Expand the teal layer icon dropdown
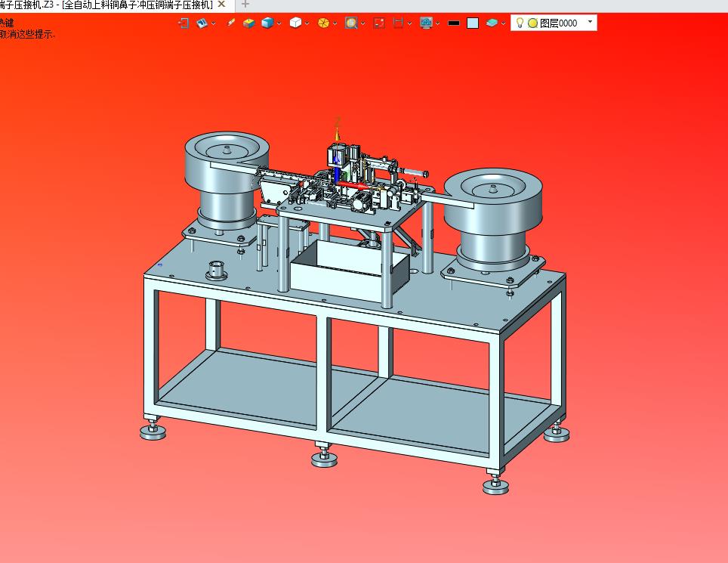 pos(503,23)
